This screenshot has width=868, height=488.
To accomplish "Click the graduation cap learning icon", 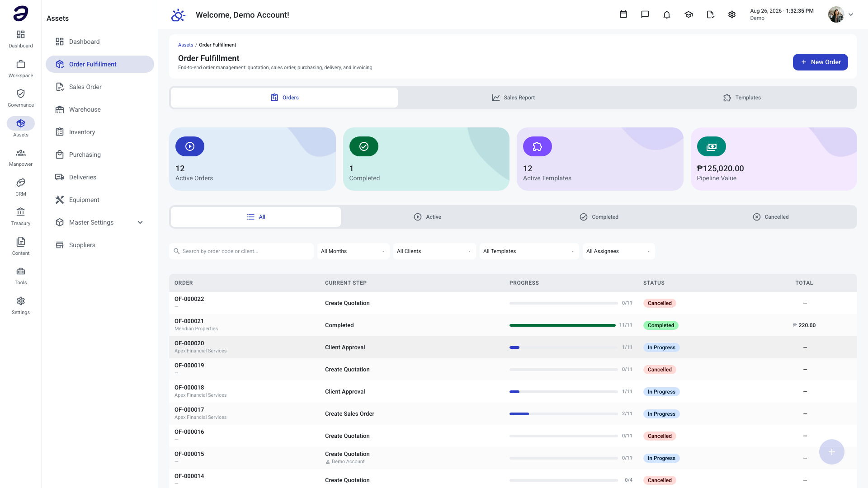I will (x=689, y=14).
